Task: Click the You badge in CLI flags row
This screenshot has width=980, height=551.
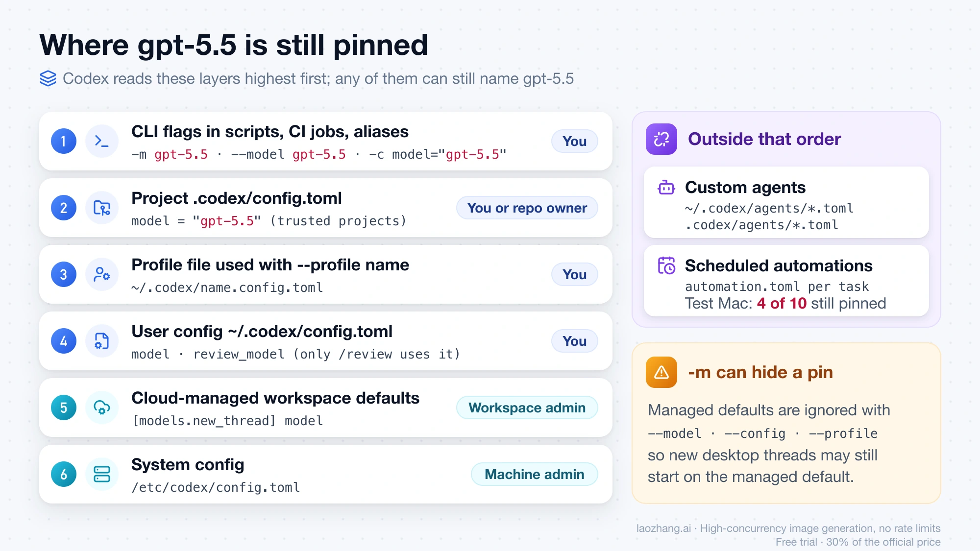Action: click(575, 141)
